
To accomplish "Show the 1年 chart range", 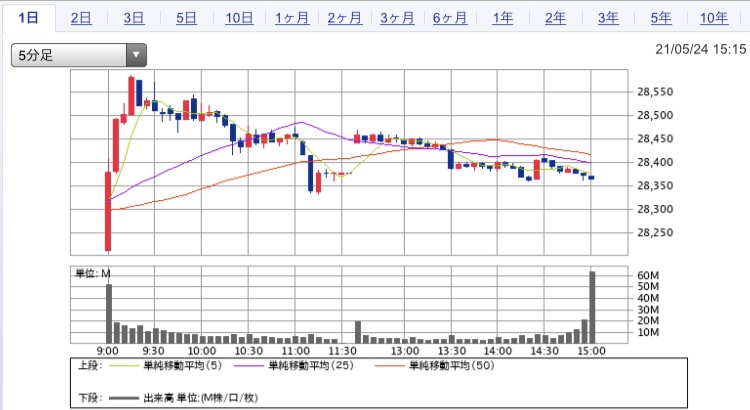I will tap(503, 18).
